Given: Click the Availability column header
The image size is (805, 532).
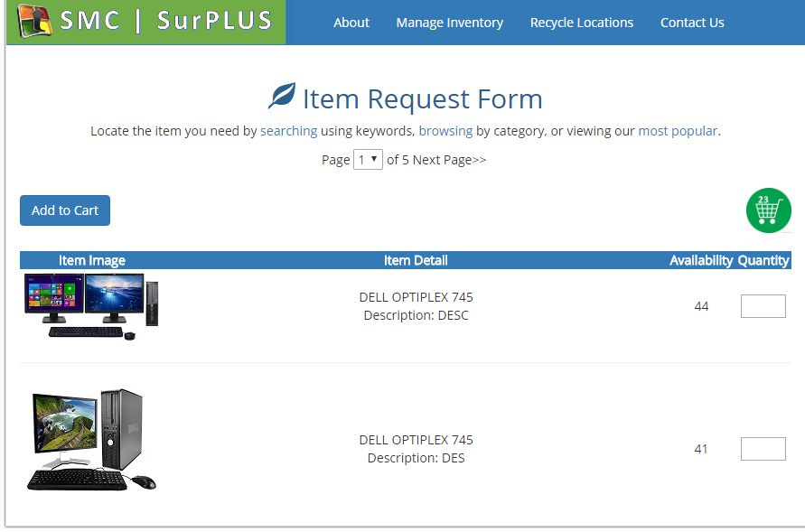Looking at the screenshot, I should (x=701, y=261).
